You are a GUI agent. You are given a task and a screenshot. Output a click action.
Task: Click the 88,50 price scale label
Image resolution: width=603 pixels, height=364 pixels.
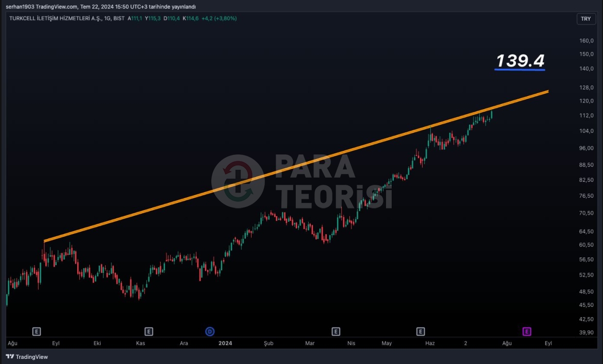pos(587,165)
